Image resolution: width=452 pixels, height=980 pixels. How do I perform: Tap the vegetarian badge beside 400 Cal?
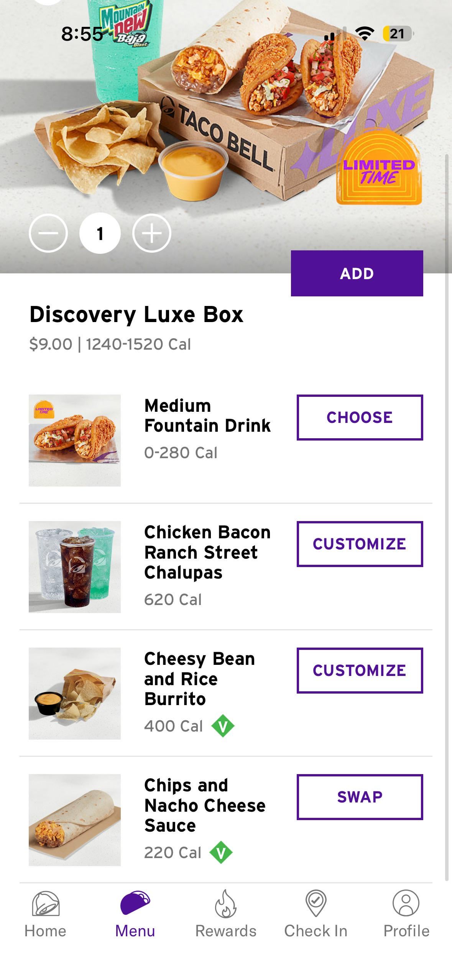(x=223, y=726)
